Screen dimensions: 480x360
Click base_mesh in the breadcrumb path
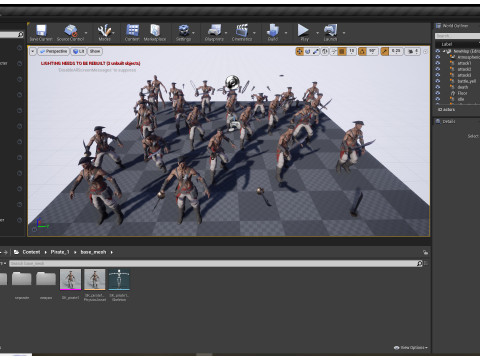[x=93, y=252]
